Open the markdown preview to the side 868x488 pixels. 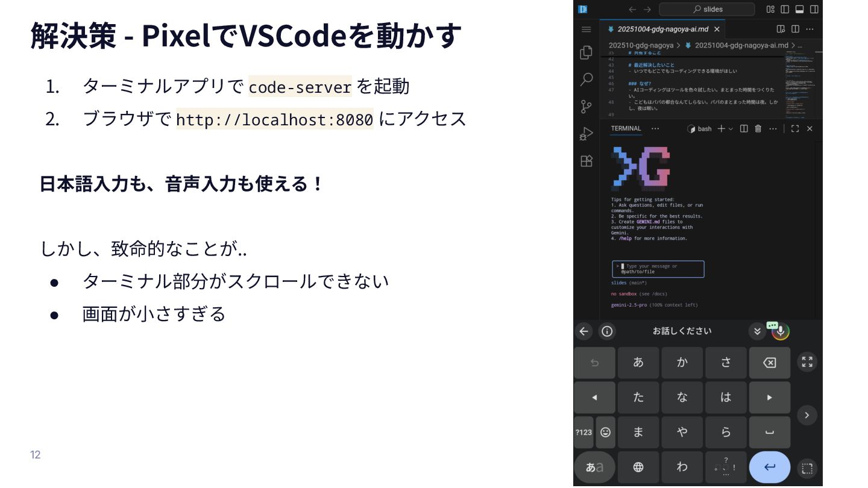[781, 29]
